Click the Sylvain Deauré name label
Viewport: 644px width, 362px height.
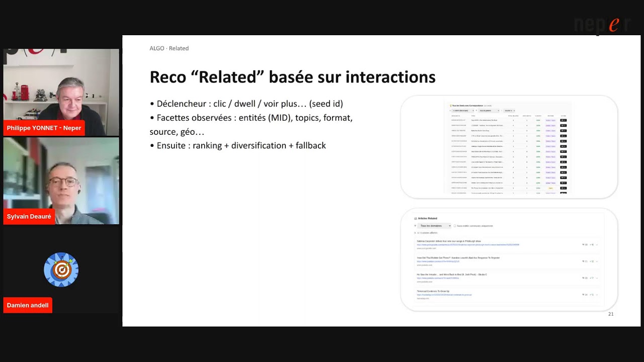[29, 216]
